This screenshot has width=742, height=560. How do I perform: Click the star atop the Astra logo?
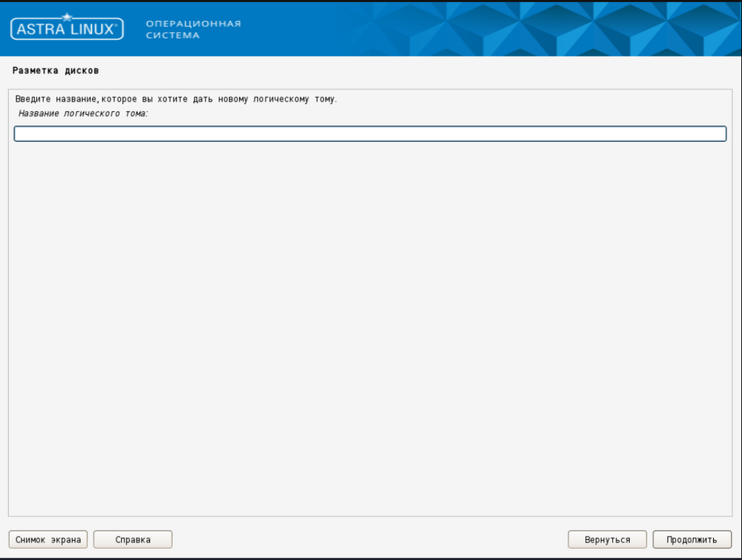[x=67, y=16]
